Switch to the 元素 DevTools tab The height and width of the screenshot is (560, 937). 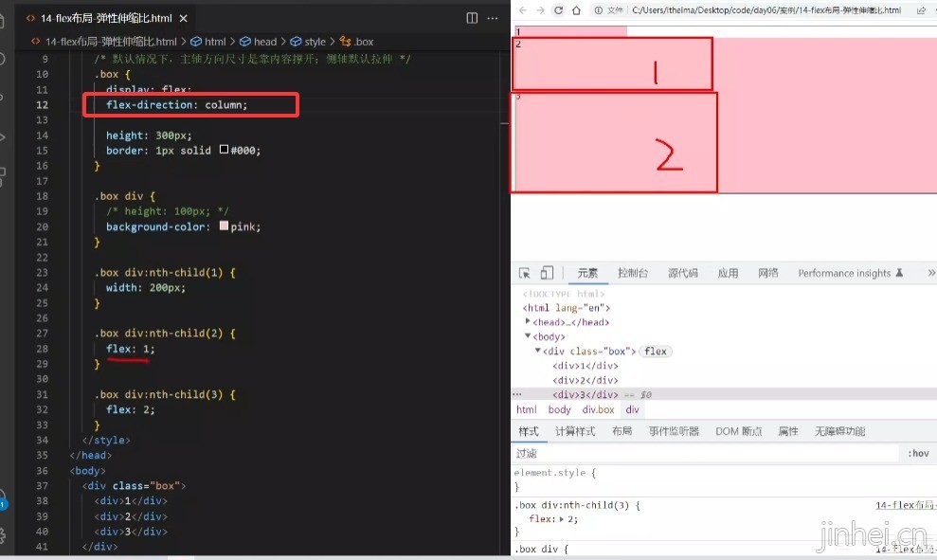coord(587,273)
